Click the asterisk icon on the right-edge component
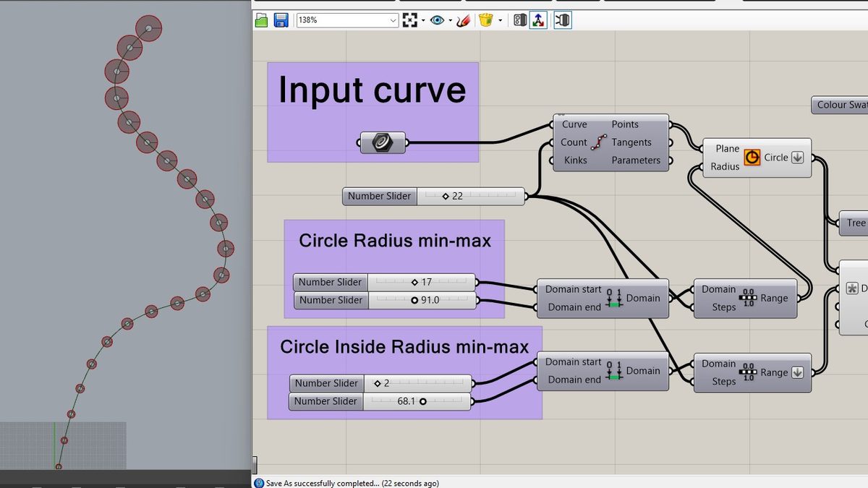 (x=851, y=288)
